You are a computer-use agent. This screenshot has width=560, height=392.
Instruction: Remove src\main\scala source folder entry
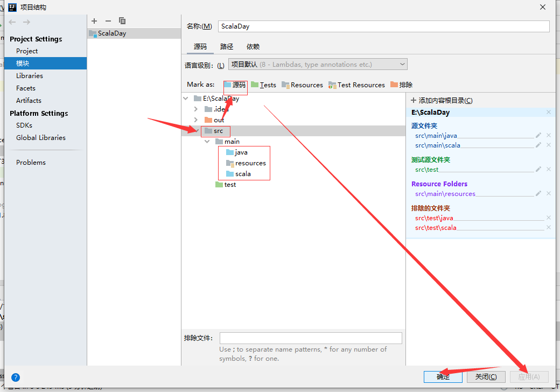point(549,145)
